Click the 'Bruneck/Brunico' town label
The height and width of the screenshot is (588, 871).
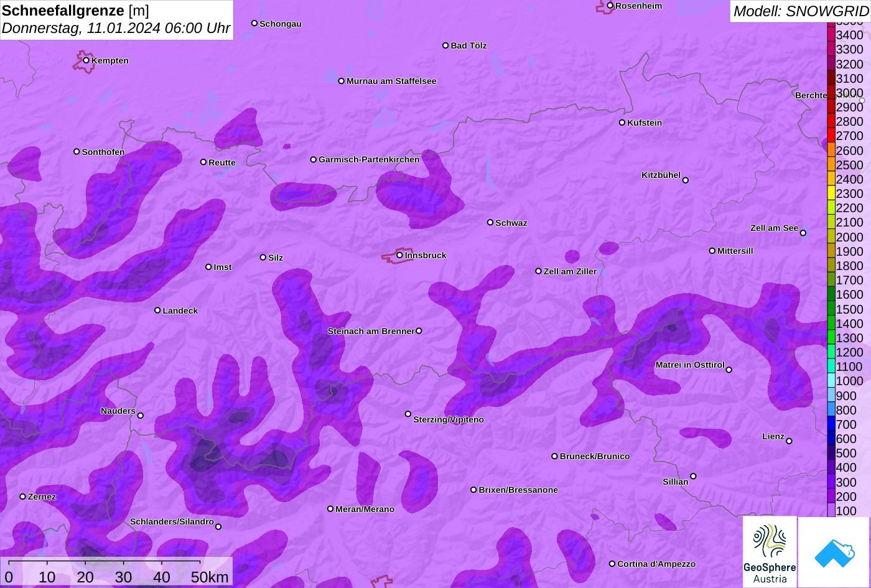pyautogui.click(x=595, y=456)
